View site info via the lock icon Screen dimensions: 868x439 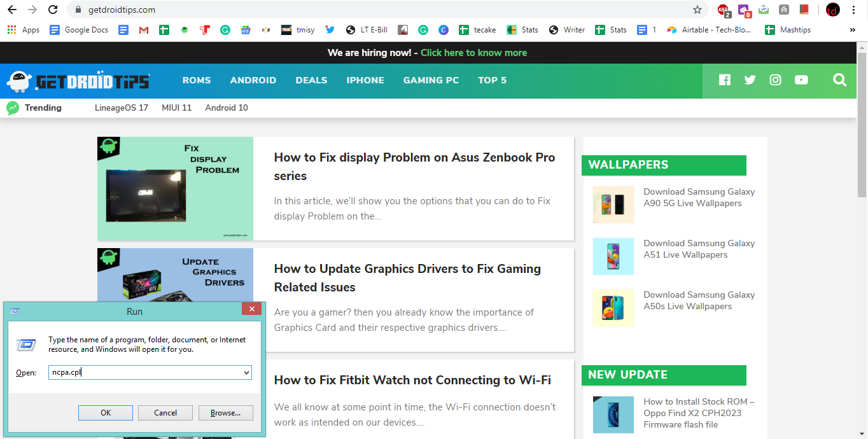pyautogui.click(x=78, y=10)
